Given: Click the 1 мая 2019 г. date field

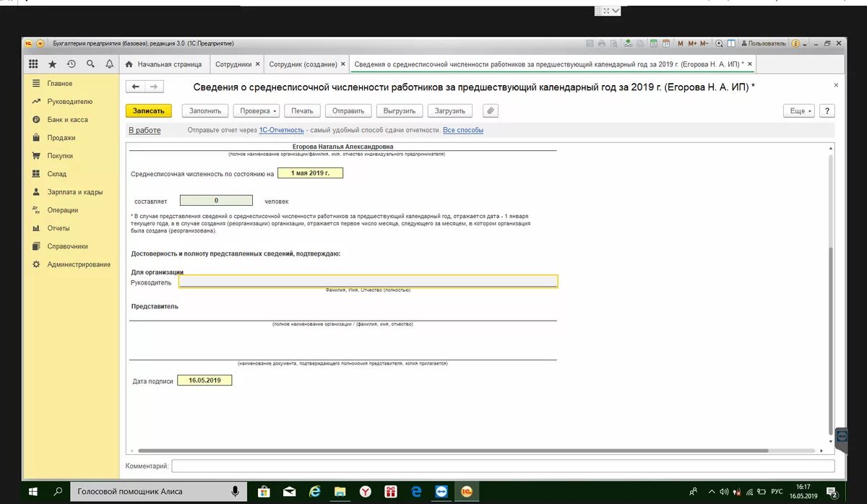Looking at the screenshot, I should pos(310,173).
